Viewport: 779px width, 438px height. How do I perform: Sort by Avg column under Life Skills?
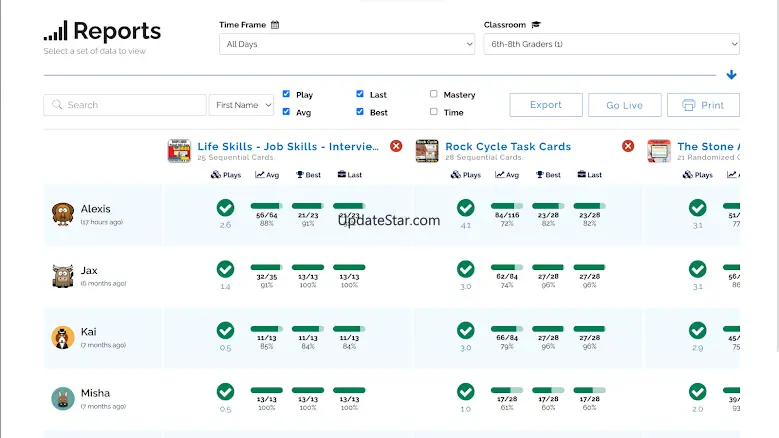[267, 175]
